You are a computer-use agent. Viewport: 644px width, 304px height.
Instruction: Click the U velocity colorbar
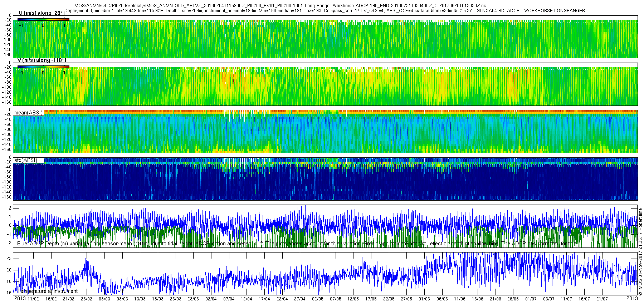(43, 19)
